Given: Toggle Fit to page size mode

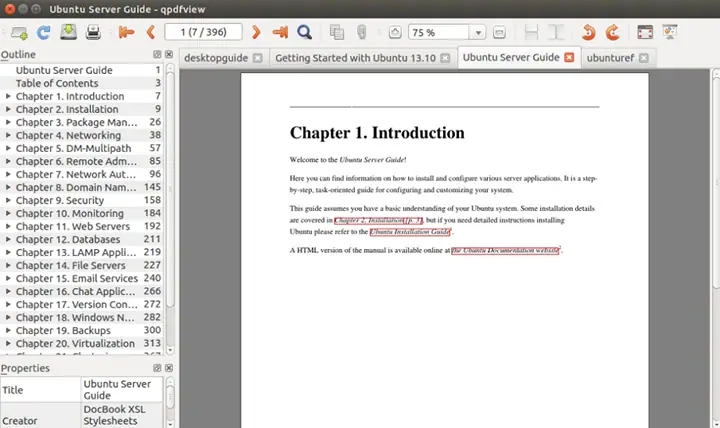Looking at the screenshot, I should pos(556,32).
